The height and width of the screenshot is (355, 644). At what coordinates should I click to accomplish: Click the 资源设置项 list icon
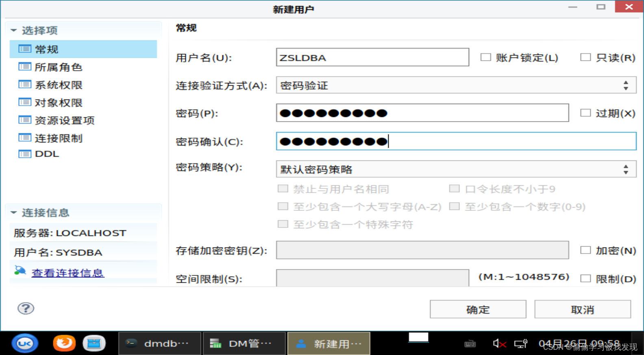25,120
